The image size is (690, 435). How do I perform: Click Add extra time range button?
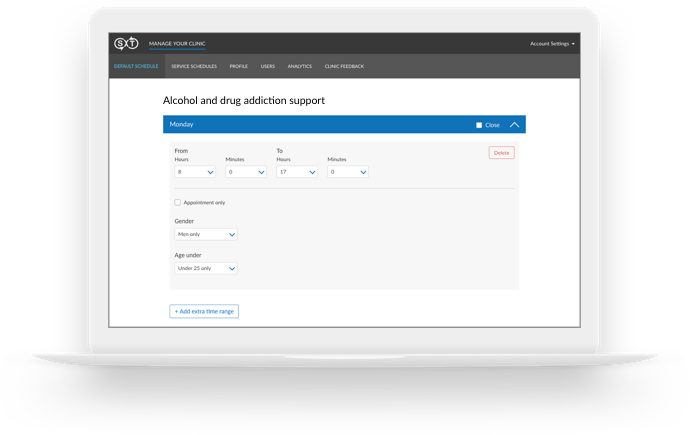pos(204,311)
